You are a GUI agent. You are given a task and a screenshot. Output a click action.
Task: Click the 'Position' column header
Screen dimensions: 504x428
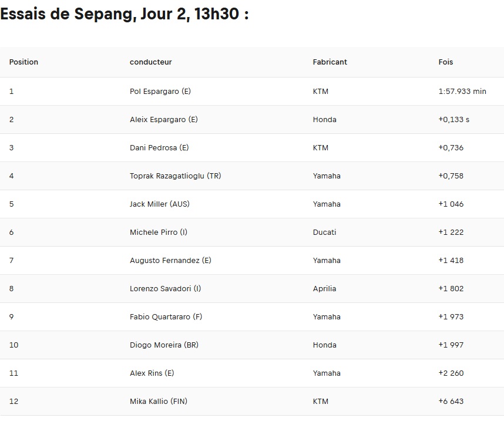click(x=23, y=62)
